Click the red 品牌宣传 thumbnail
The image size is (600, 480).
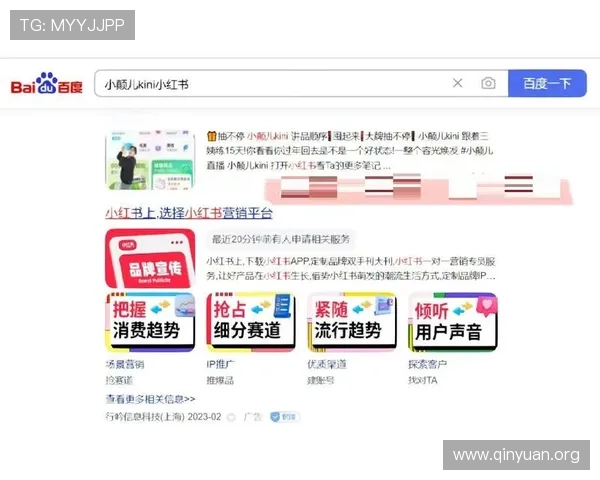[x=150, y=258]
